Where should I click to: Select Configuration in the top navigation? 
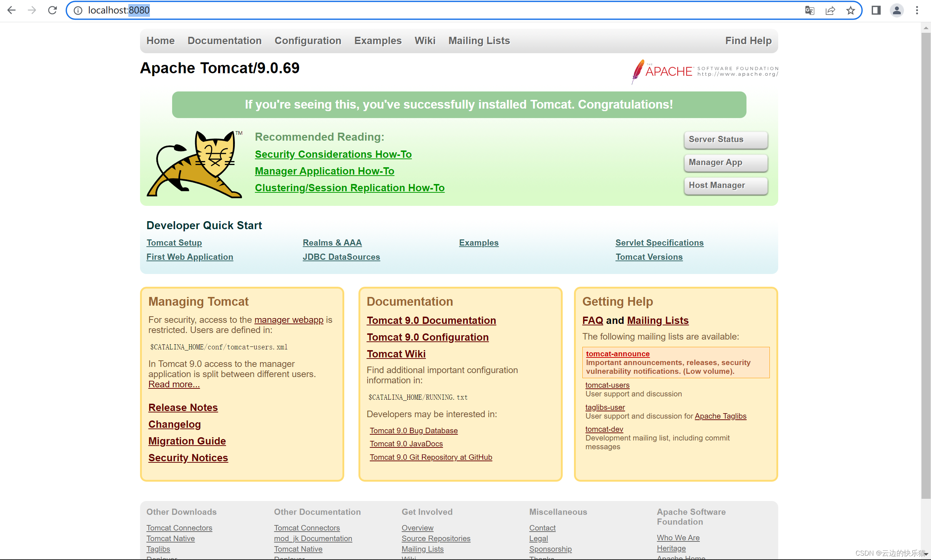(308, 41)
